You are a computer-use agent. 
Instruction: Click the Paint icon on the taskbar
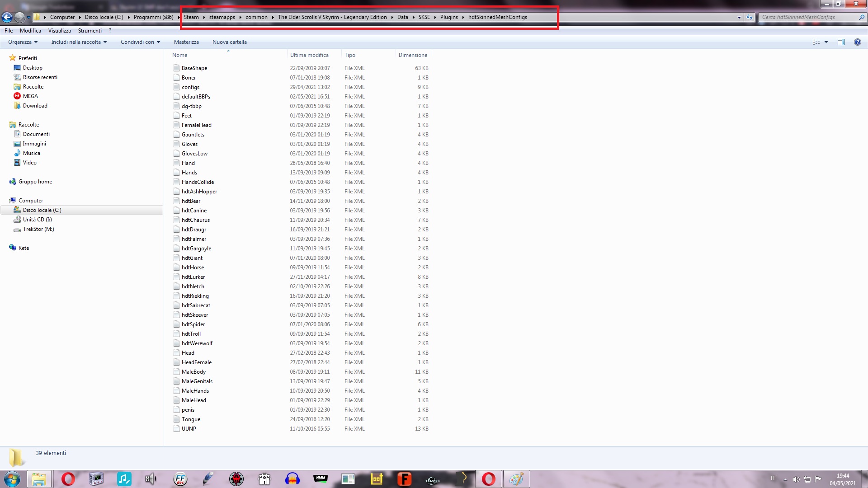click(x=516, y=479)
